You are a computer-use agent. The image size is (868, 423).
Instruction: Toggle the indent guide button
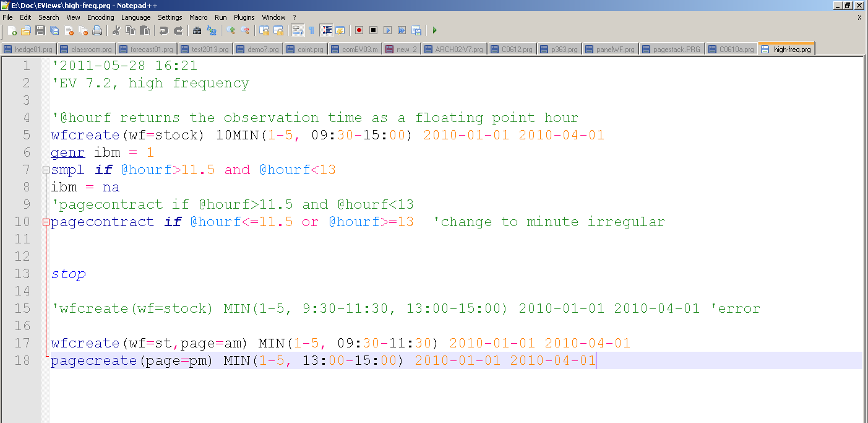tap(326, 30)
